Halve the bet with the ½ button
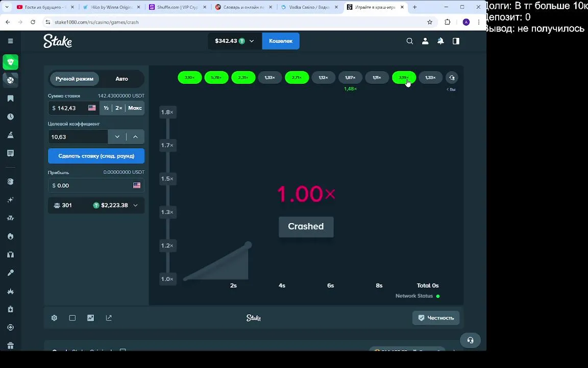 (106, 108)
